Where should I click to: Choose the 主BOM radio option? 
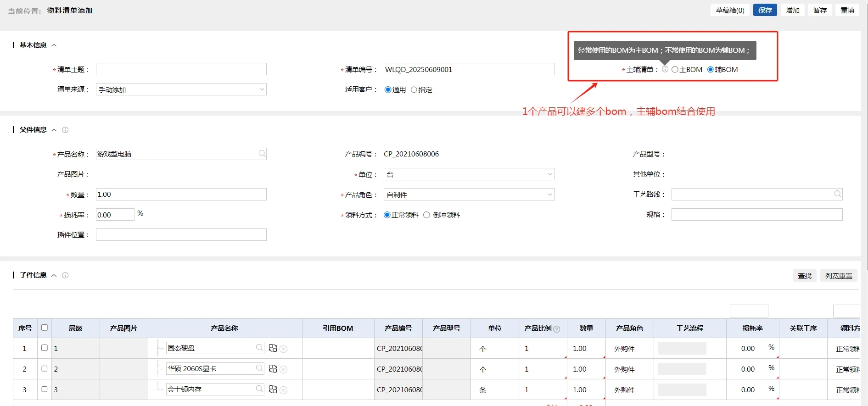[675, 70]
